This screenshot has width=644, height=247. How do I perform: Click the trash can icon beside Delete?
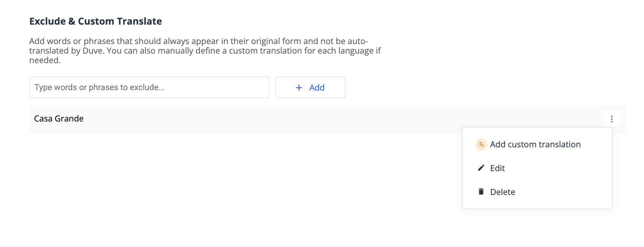tap(481, 192)
